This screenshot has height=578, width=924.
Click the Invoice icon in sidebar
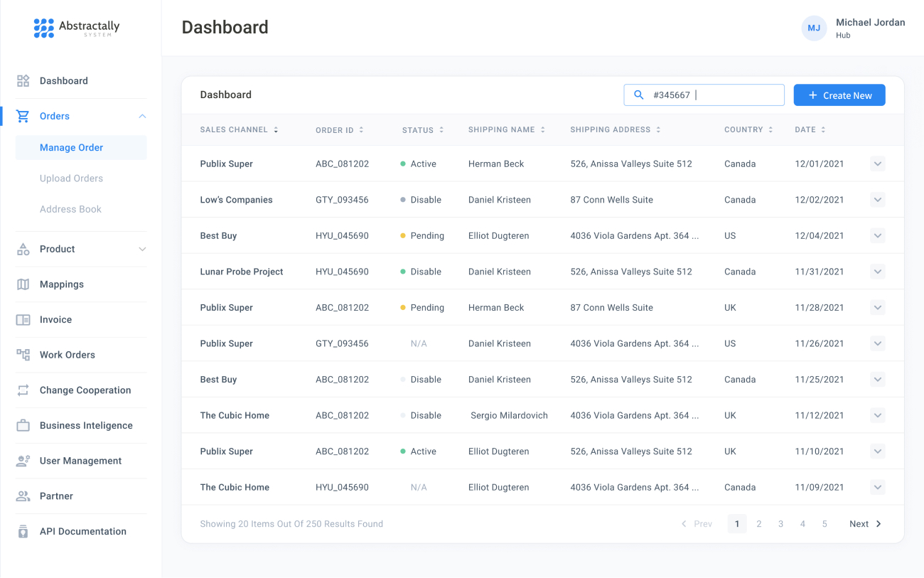[23, 320]
